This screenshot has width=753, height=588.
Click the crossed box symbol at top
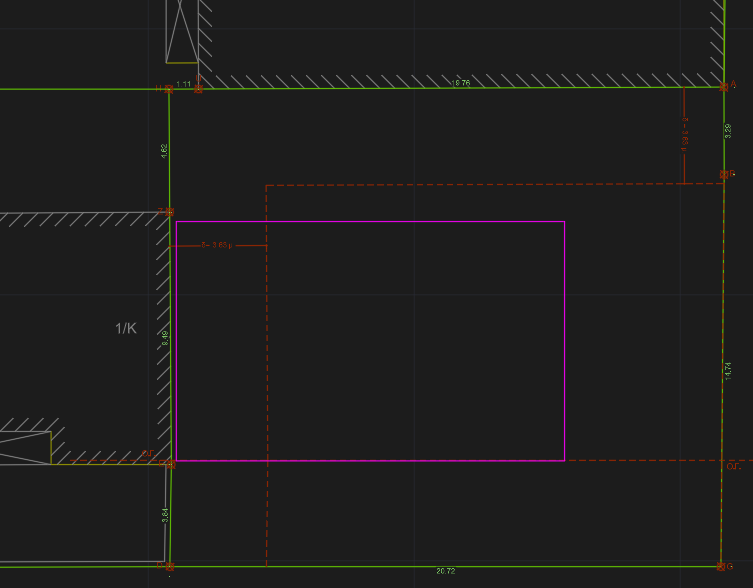181,32
